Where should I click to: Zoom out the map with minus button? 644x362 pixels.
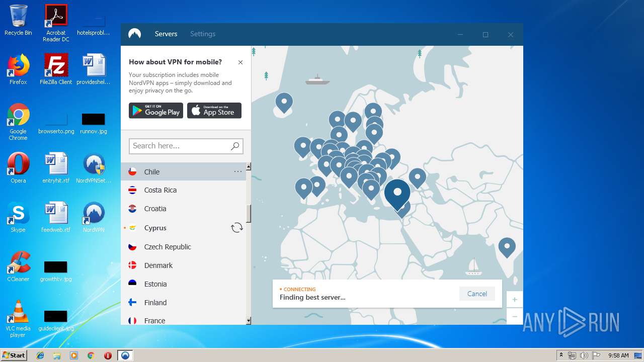515,316
